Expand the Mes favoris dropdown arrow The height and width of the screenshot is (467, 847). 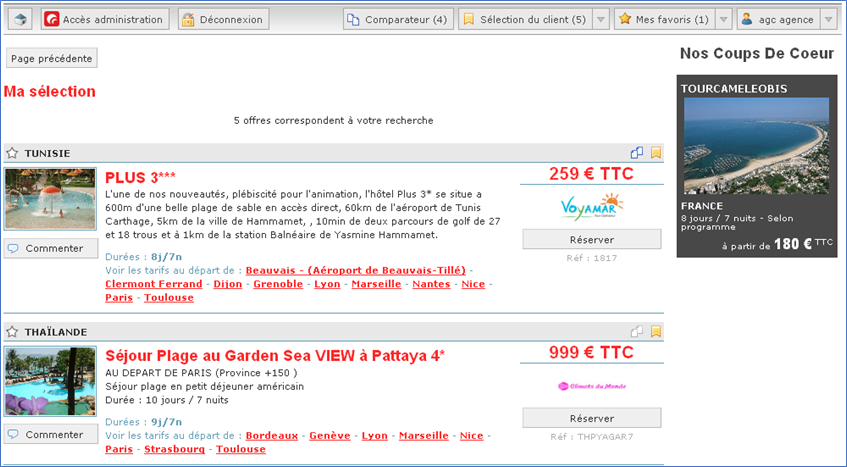pyautogui.click(x=724, y=19)
